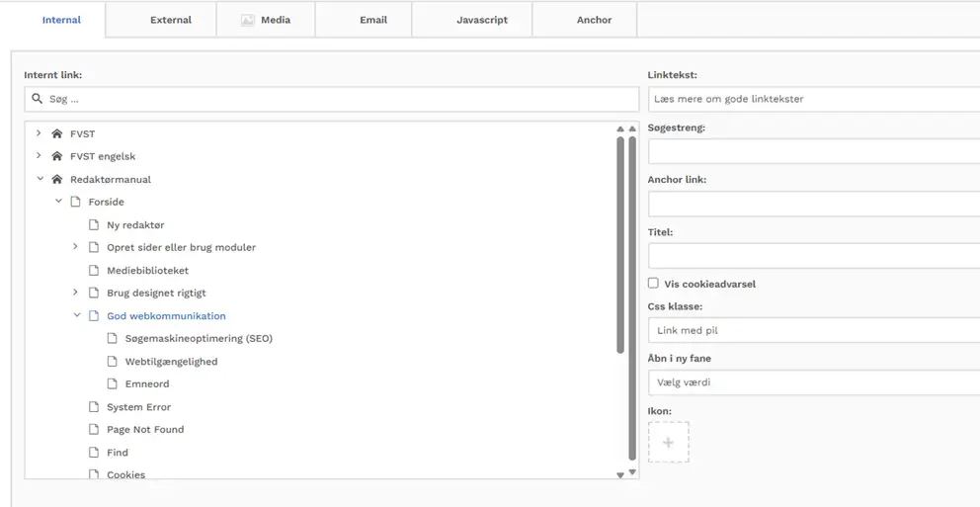The height and width of the screenshot is (507, 980).
Task: Expand Opret sider eller brug moduler
Action: pos(76,247)
